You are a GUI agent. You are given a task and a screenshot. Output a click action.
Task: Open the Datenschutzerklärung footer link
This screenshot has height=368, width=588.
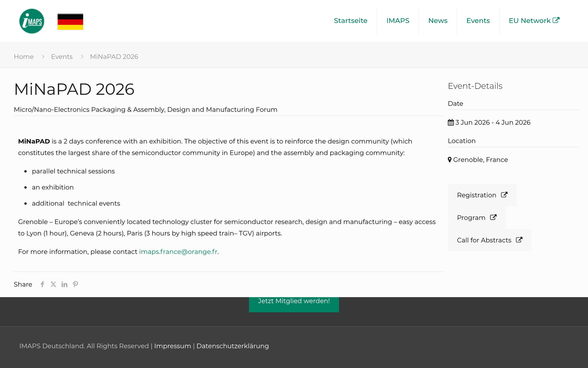(x=233, y=346)
